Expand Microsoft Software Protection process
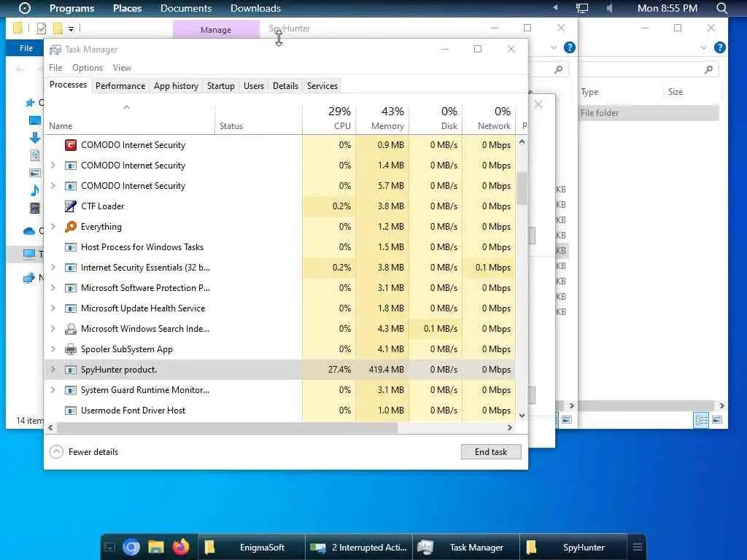 coord(53,288)
